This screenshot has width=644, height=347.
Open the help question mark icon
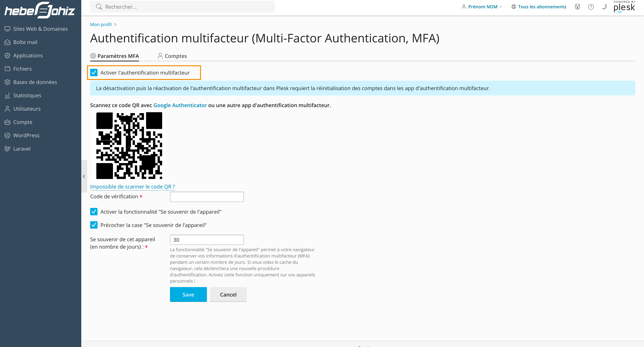591,7
